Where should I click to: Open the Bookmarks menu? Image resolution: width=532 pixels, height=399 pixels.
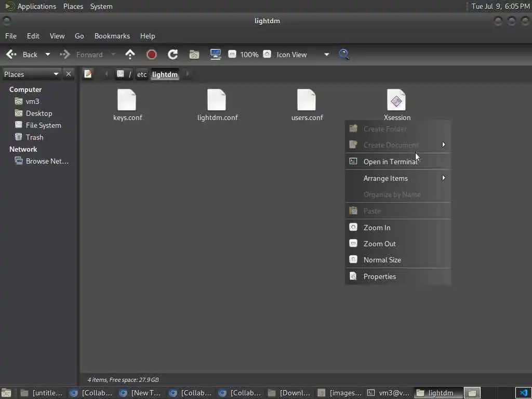point(112,36)
